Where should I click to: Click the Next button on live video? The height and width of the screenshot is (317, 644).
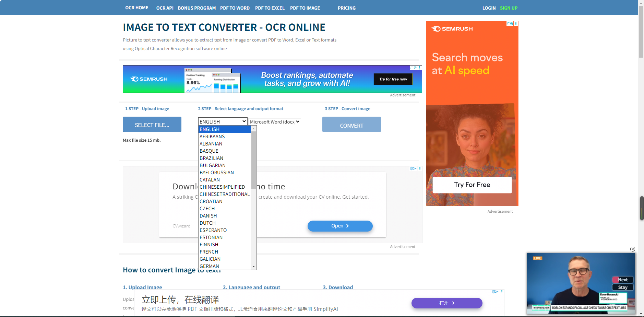pos(623,280)
